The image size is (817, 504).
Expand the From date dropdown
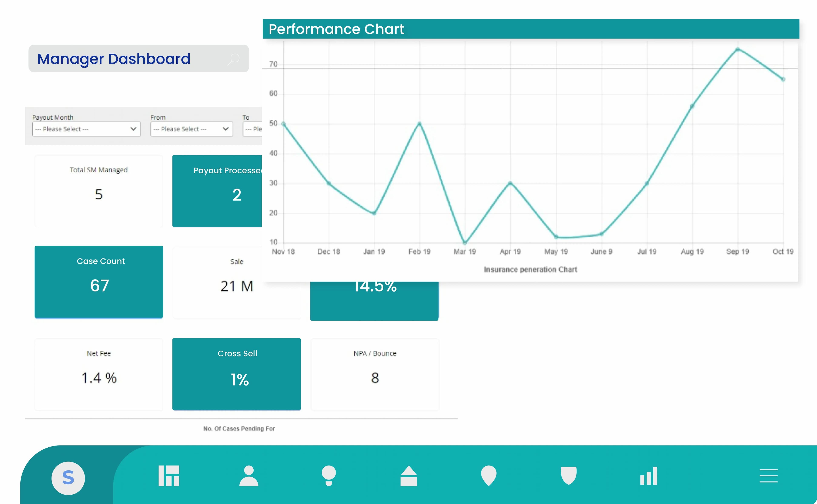191,129
